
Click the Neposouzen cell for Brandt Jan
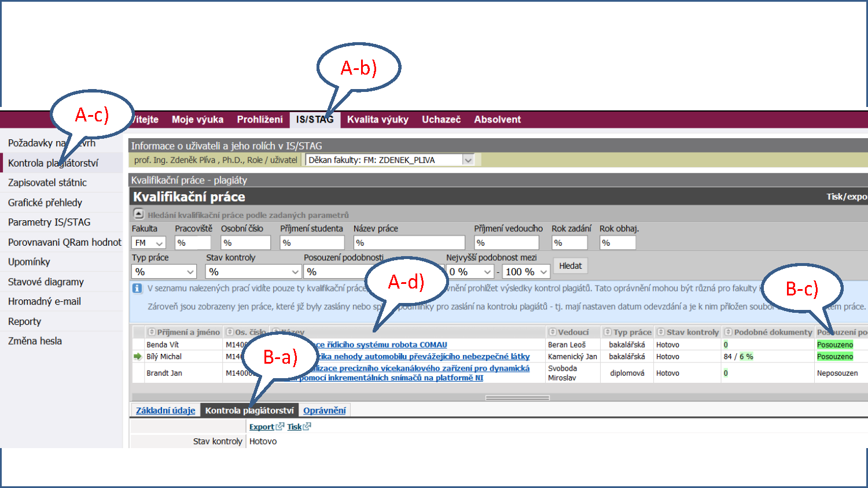837,373
